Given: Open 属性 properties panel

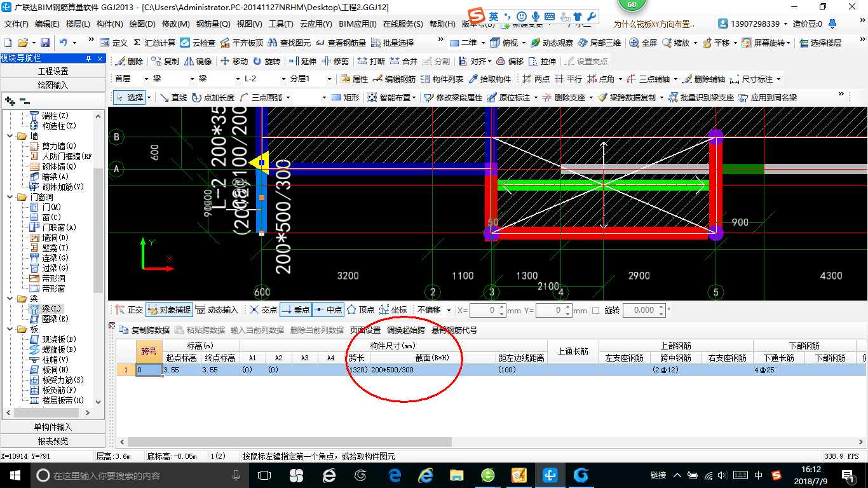Looking at the screenshot, I should 355,79.
